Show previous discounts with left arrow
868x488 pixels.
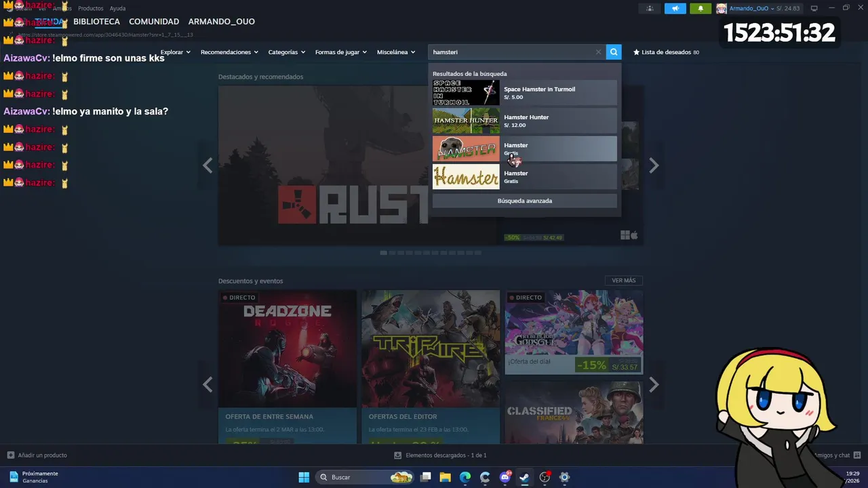208,385
